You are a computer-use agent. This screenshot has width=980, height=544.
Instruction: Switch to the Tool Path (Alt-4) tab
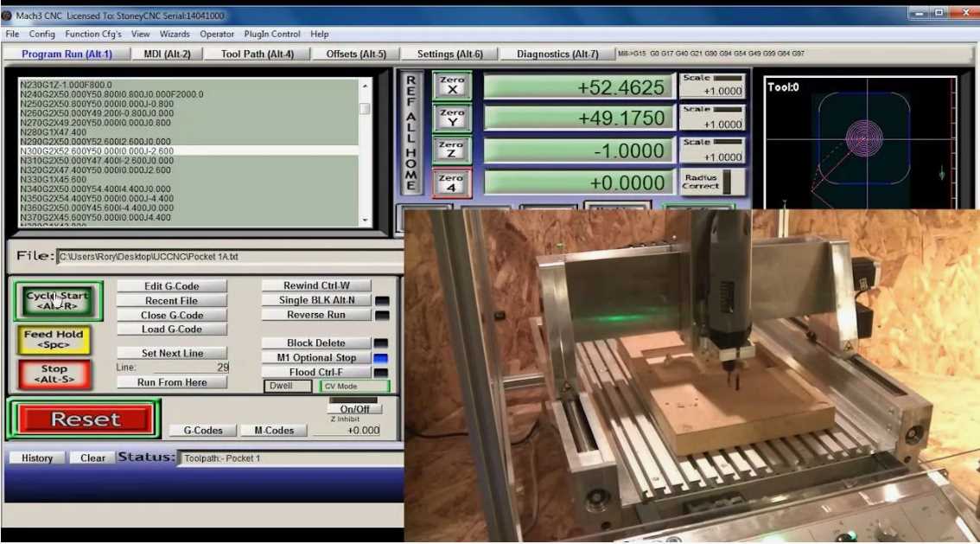pos(258,54)
